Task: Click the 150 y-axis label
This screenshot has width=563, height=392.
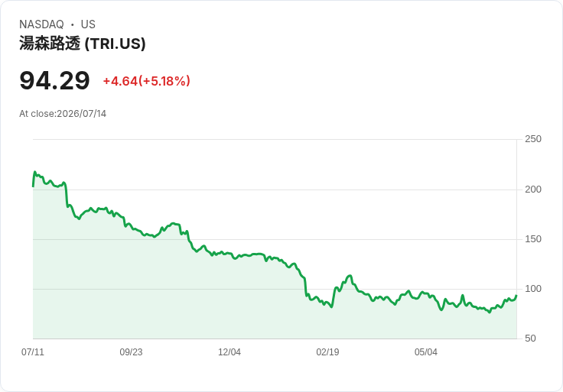Action: click(533, 239)
